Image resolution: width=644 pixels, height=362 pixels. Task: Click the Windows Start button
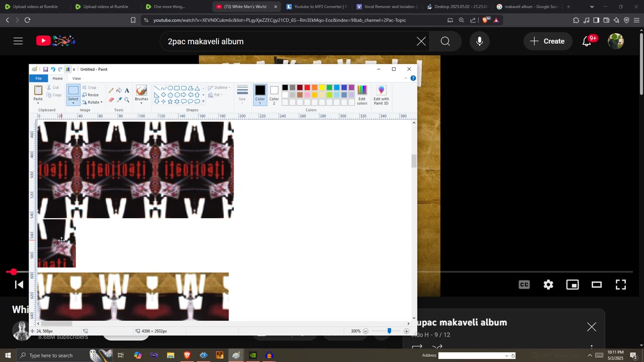click(8, 355)
